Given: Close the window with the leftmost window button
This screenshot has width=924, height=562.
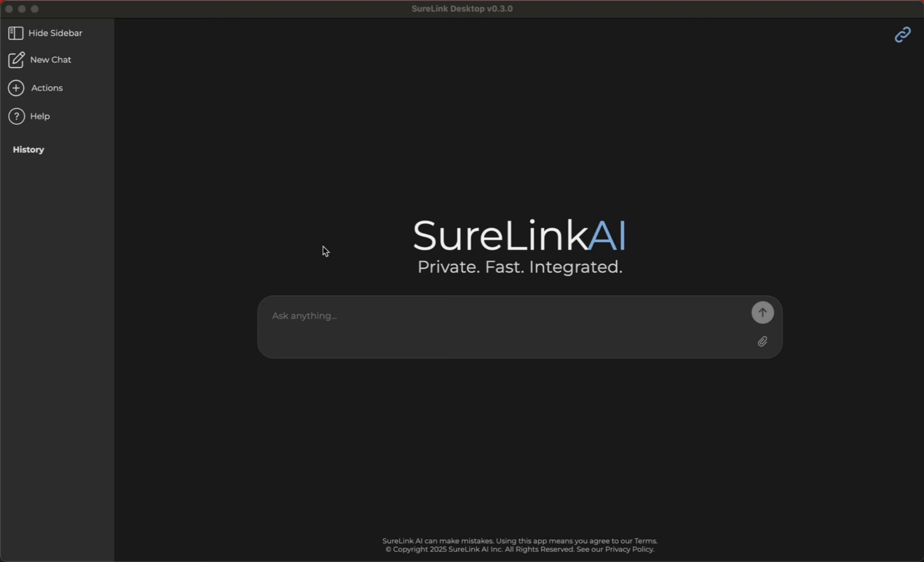Looking at the screenshot, I should coord(9,9).
